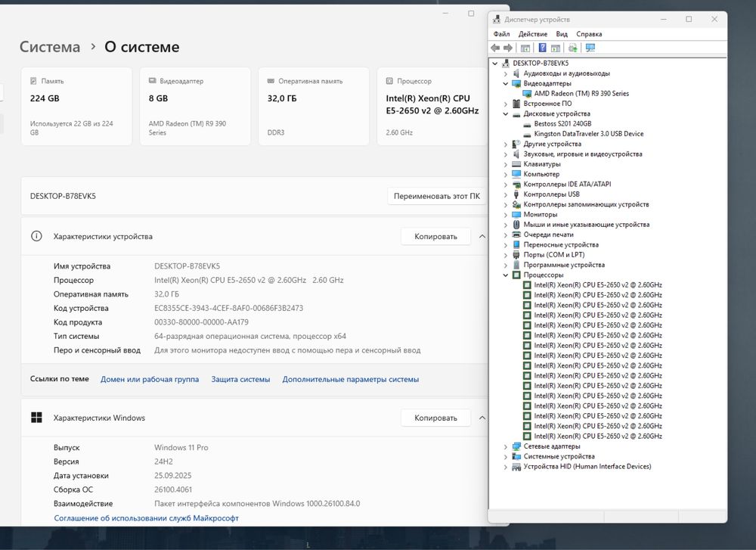Click the Клавиатуры keyboard icon

(516, 164)
